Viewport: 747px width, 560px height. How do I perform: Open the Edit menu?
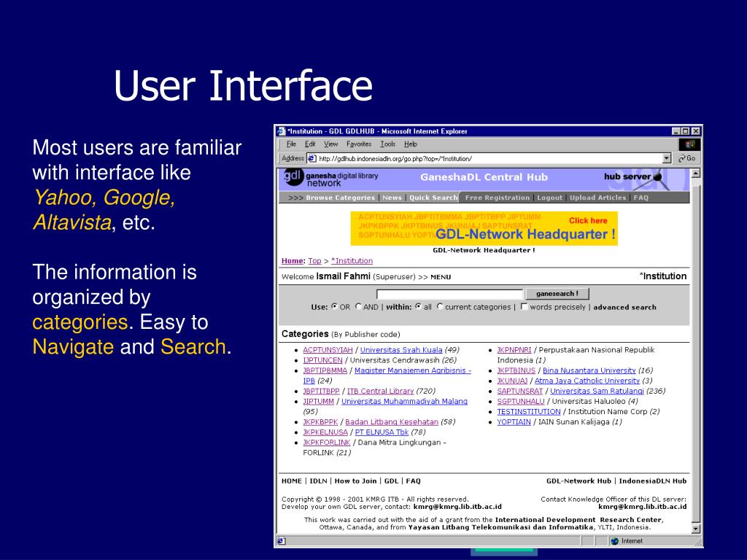click(310, 144)
